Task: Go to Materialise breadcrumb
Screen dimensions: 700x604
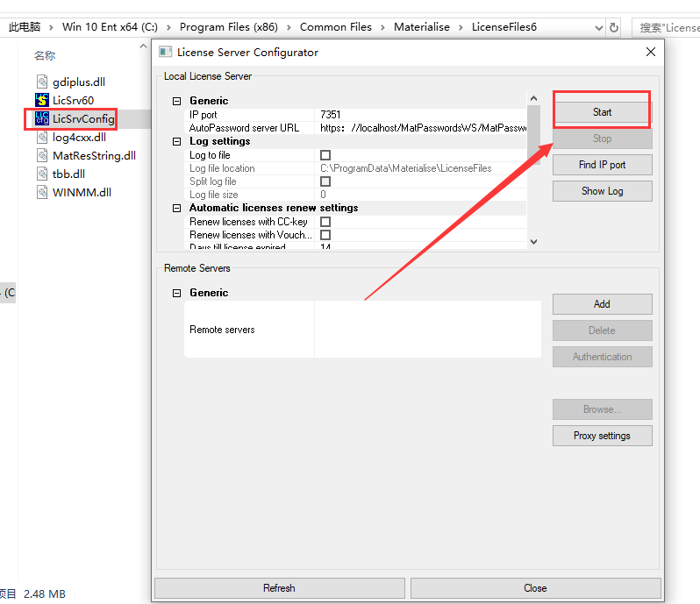Action: pos(421,27)
